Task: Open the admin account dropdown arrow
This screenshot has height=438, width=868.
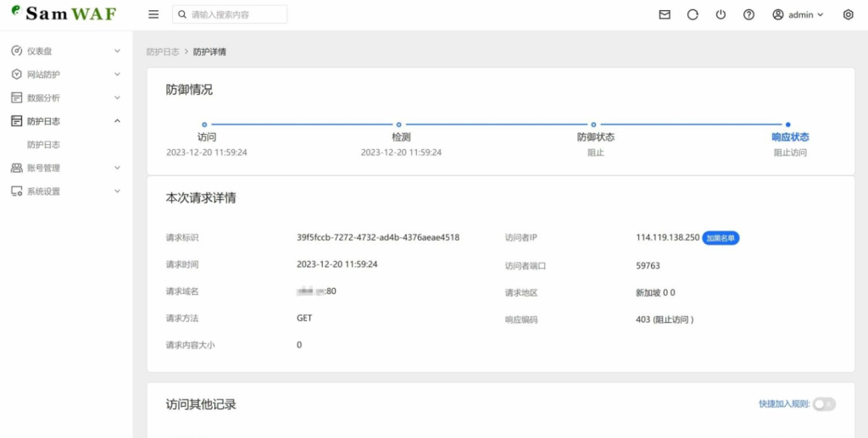Action: click(x=821, y=15)
